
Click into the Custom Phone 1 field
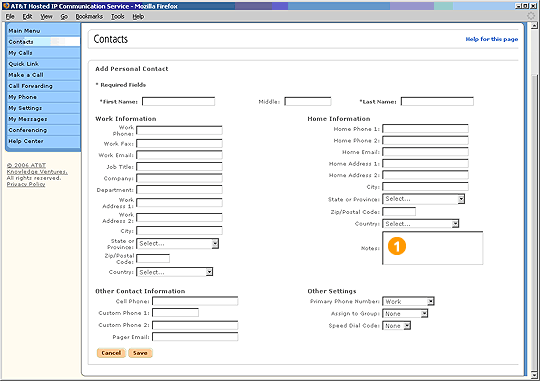(175, 313)
